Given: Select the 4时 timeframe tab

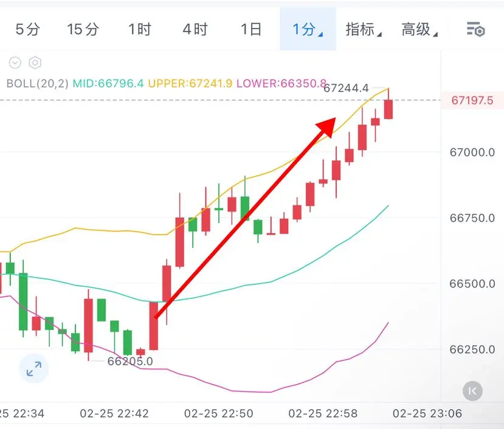Looking at the screenshot, I should click(x=195, y=30).
